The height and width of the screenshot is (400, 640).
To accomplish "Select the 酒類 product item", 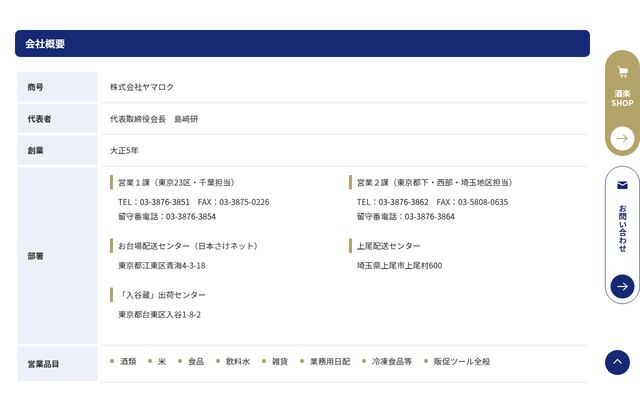I will pos(128,361).
